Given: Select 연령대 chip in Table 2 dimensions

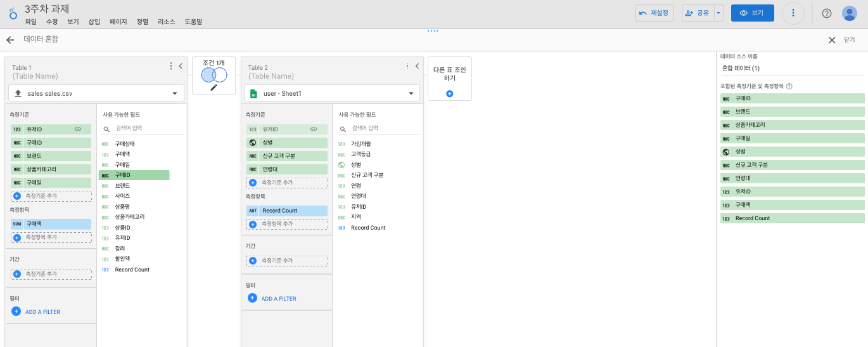Looking at the screenshot, I should (287, 169).
